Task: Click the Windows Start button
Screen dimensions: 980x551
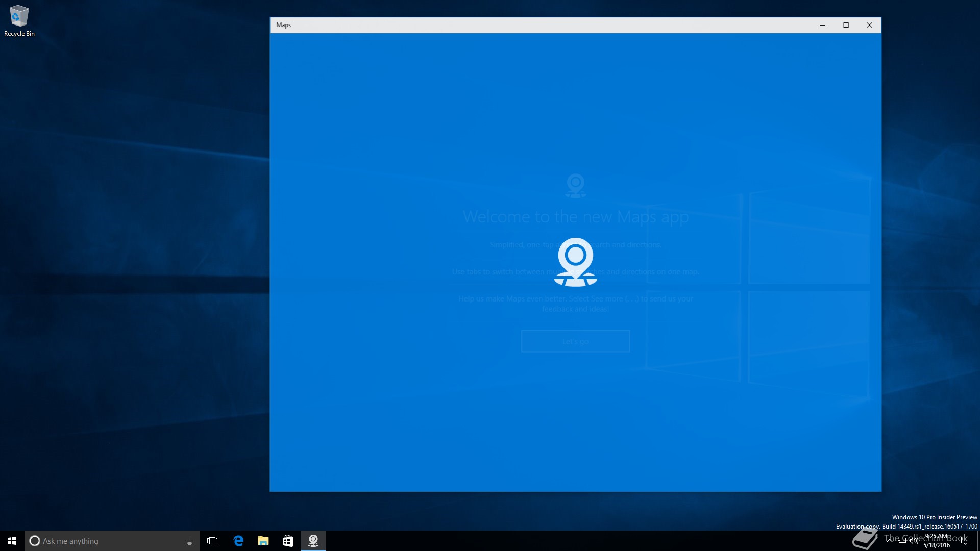Action: point(12,541)
